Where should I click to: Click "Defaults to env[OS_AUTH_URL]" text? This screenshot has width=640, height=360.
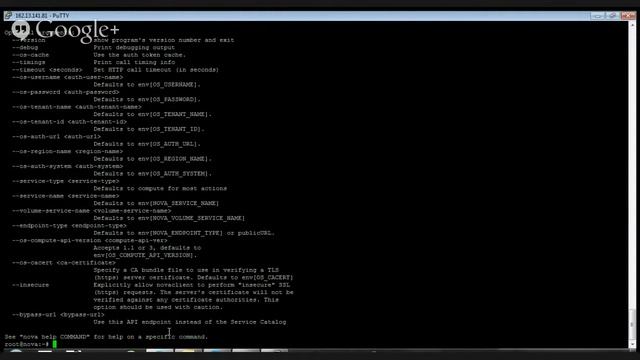147,144
